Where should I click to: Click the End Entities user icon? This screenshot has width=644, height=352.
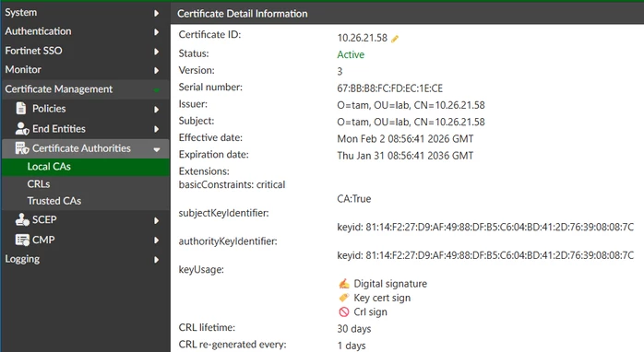pyautogui.click(x=22, y=128)
